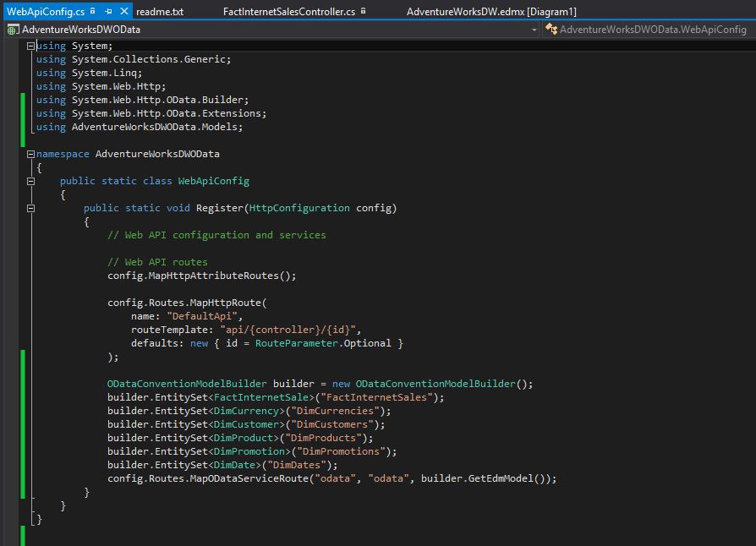Close the WebApiConfig.cs tab

(x=124, y=11)
